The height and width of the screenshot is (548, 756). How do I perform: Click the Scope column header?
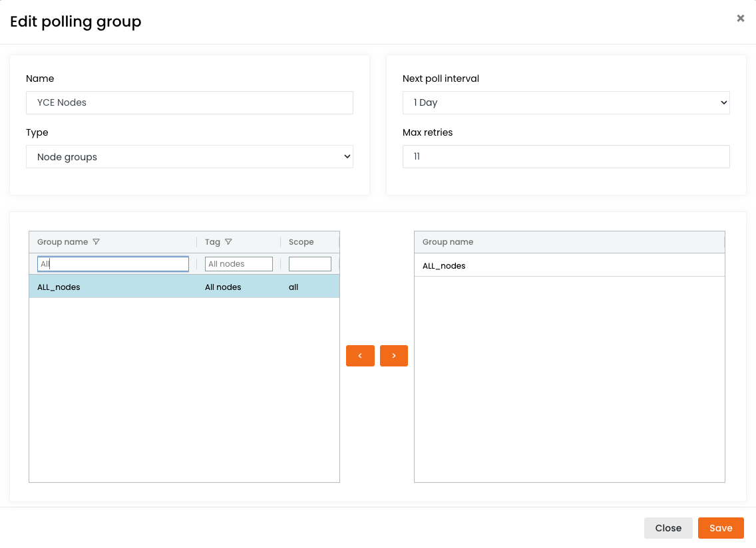point(301,242)
